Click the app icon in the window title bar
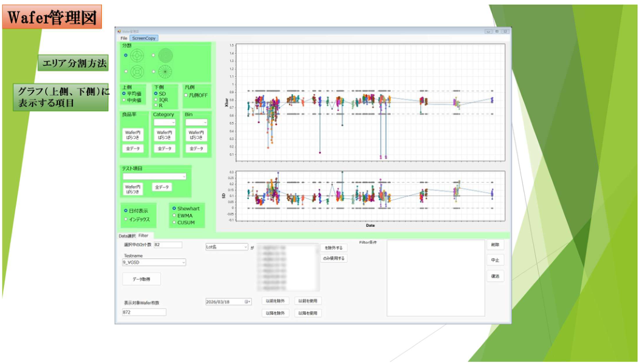The image size is (639, 364). click(119, 31)
